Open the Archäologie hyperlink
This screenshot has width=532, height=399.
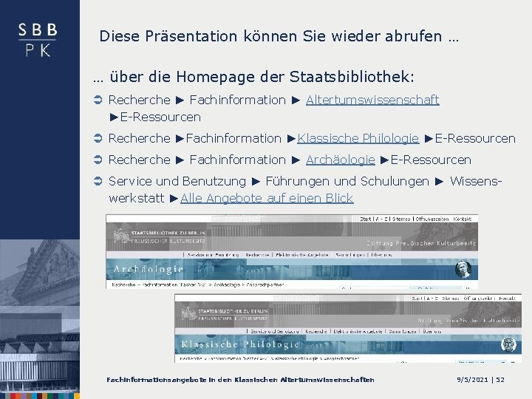click(341, 160)
